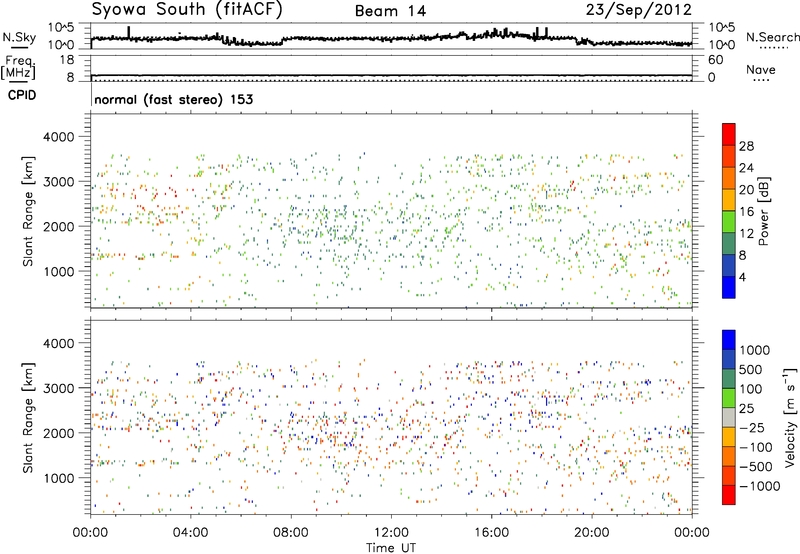Click the 'Slant Range [km]' label of Velocity panel
Image resolution: width=800 pixels, height=554 pixels.
pyautogui.click(x=28, y=418)
